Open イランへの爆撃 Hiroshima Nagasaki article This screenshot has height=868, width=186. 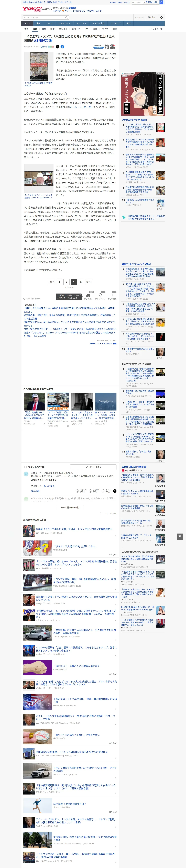[76, 649]
